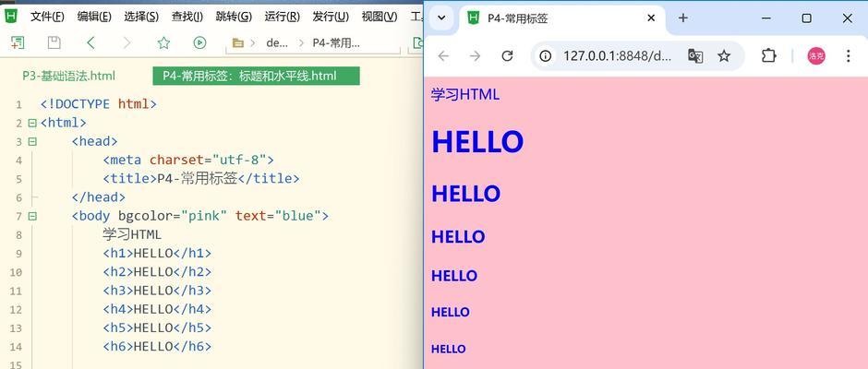The height and width of the screenshot is (369, 868).
Task: Open the Chrome extensions puzzle icon
Action: coord(769,56)
